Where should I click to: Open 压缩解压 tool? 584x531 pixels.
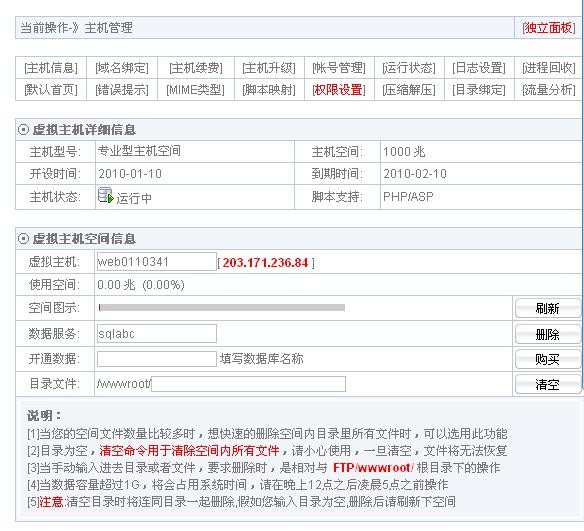tap(409, 90)
